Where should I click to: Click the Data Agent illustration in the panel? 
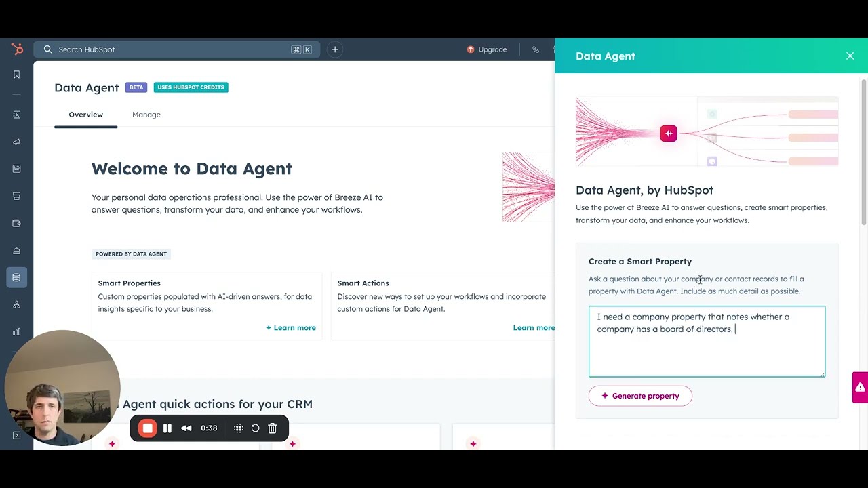tap(707, 131)
